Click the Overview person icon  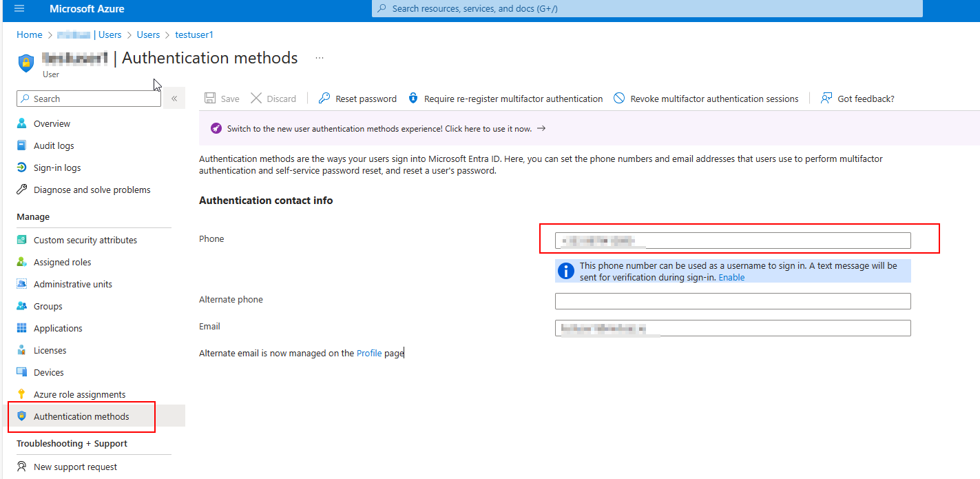pyautogui.click(x=21, y=123)
